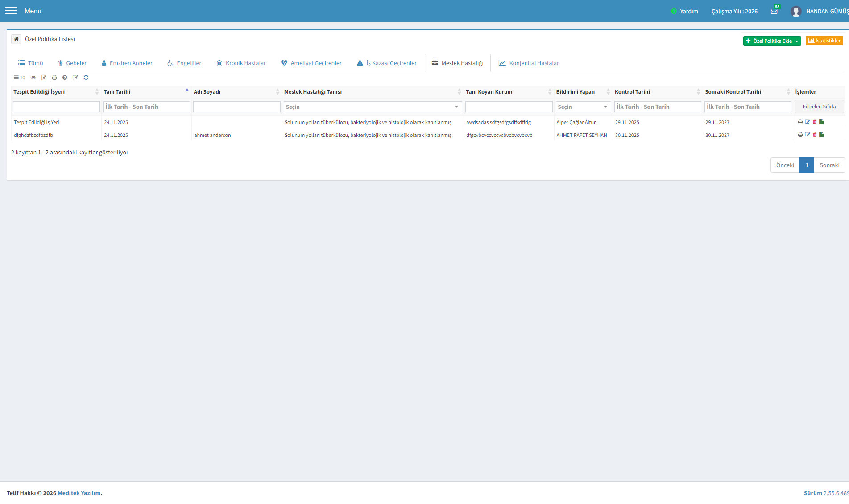The height and width of the screenshot is (504, 849).
Task: Open the hamburger Menü icon
Action: (11, 11)
